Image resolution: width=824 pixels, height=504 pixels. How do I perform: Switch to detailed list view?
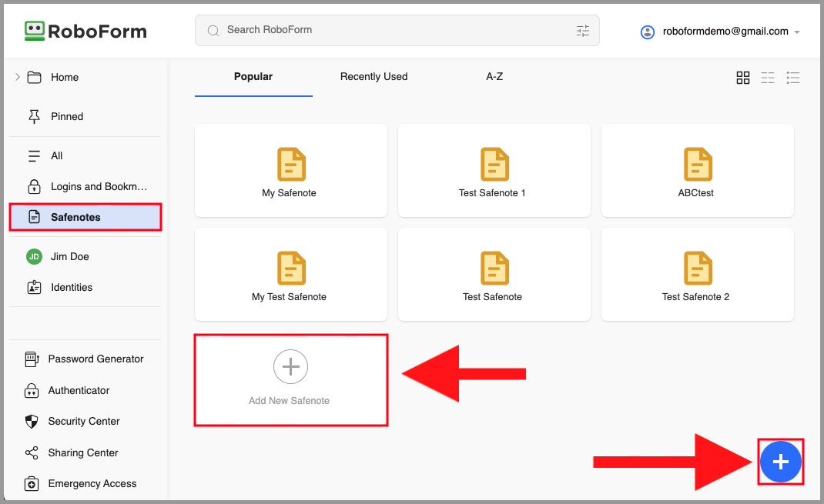point(793,78)
